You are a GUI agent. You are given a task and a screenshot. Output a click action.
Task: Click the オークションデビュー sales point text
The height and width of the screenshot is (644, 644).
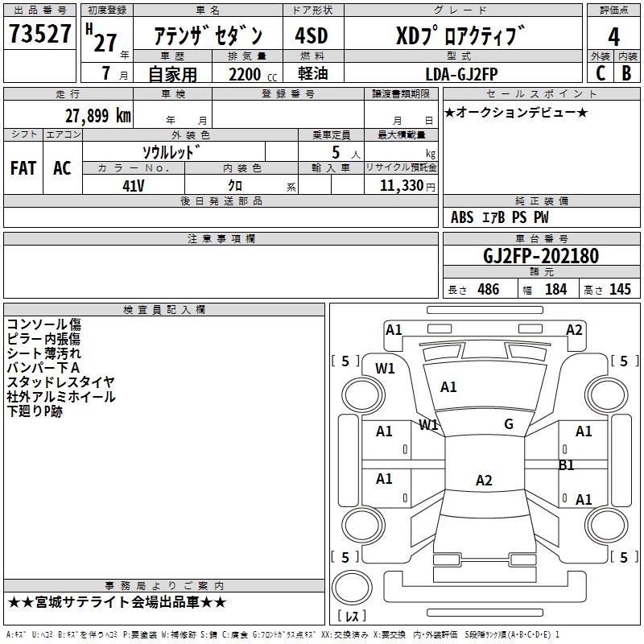coord(516,112)
